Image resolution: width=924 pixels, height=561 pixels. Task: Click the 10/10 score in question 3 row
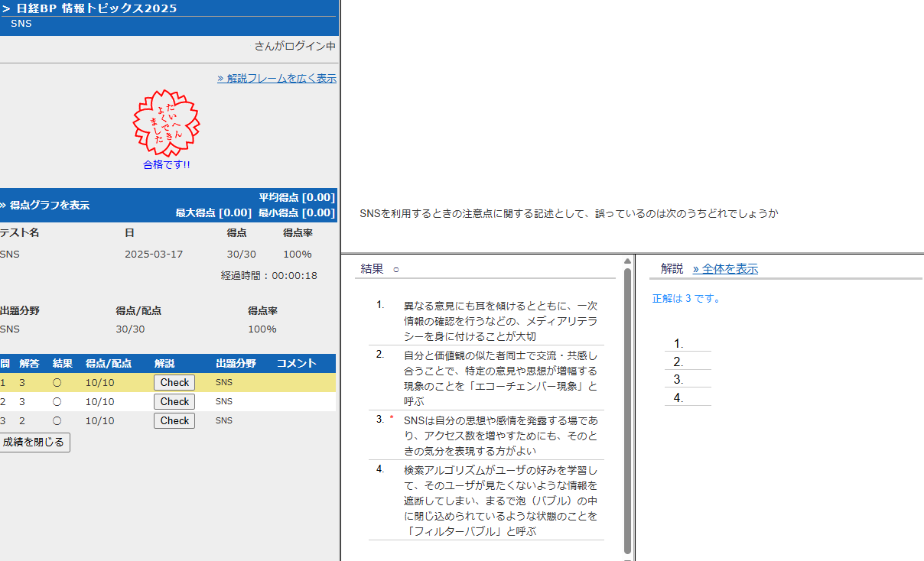pyautogui.click(x=100, y=420)
